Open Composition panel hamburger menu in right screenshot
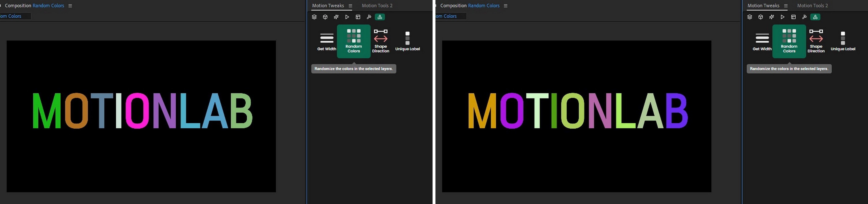 point(506,6)
